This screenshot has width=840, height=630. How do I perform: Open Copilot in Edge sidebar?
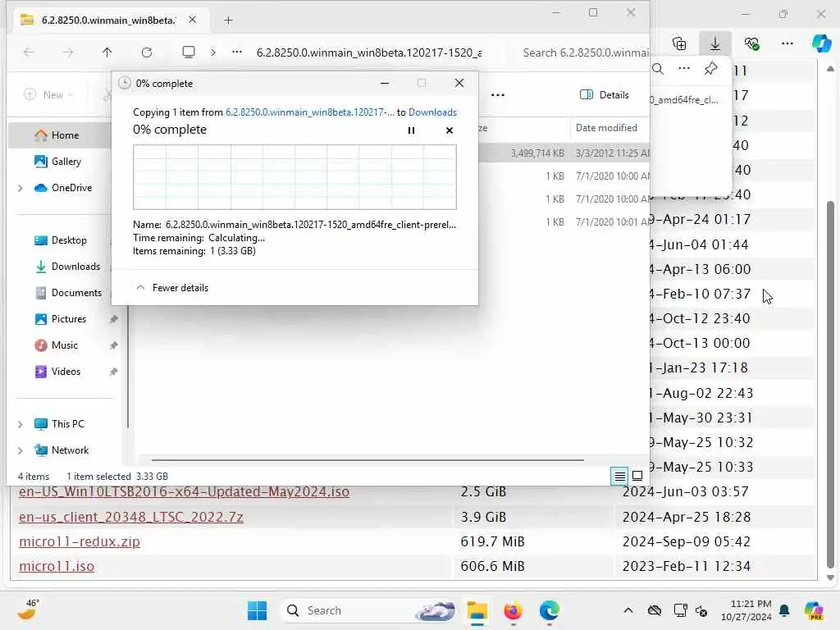pyautogui.click(x=821, y=43)
